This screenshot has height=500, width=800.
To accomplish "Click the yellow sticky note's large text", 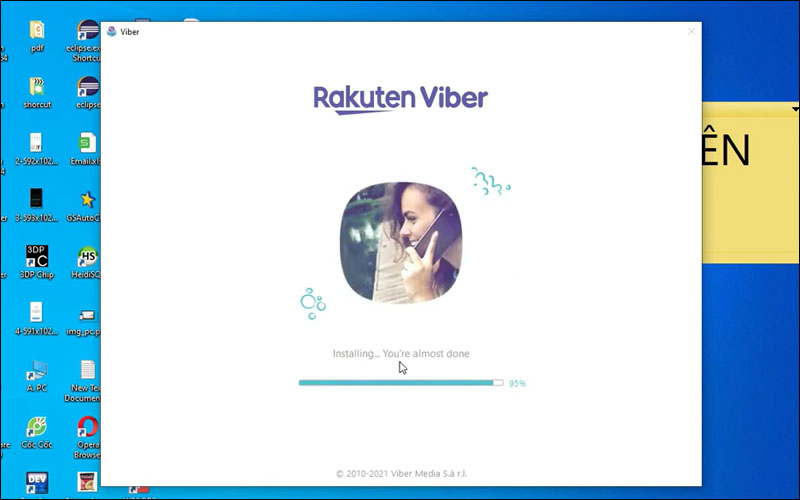I will 727,147.
